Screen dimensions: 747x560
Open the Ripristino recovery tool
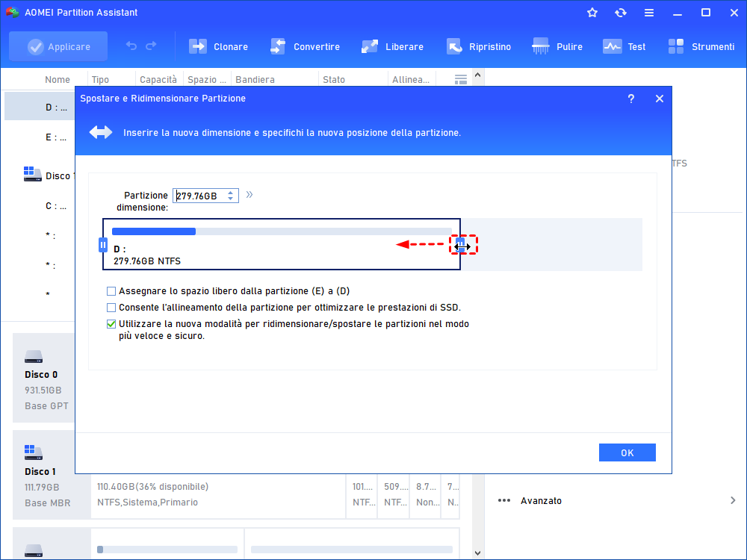point(478,46)
